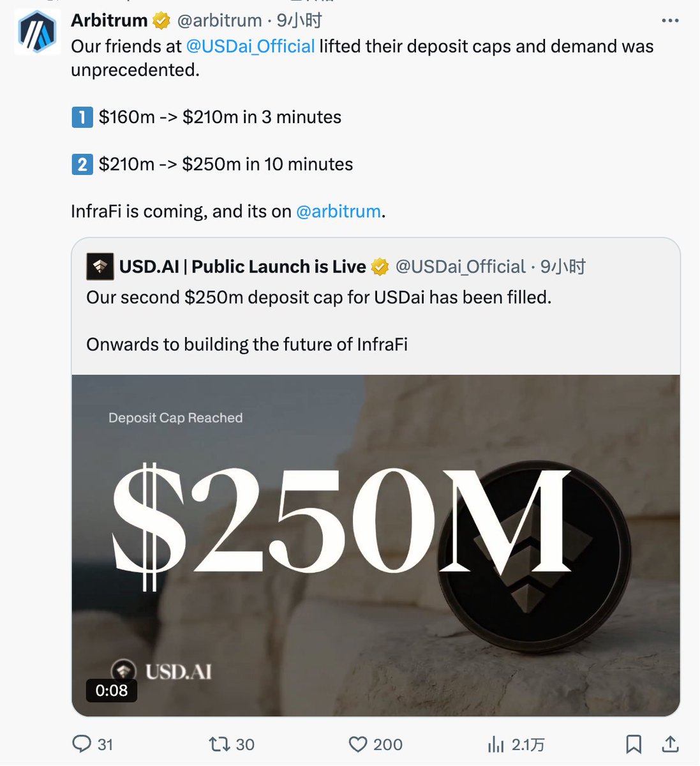Reply to the tweet via comment icon

[x=82, y=744]
